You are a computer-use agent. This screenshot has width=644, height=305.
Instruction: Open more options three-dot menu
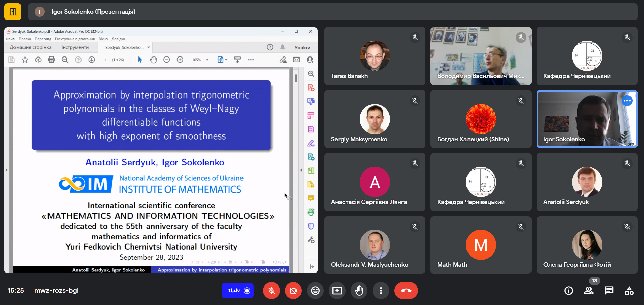381,291
